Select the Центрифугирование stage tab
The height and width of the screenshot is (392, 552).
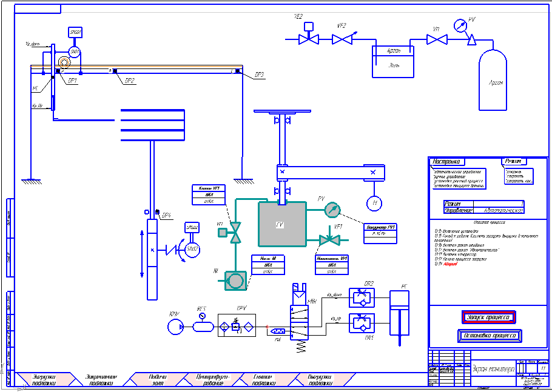tap(214, 380)
